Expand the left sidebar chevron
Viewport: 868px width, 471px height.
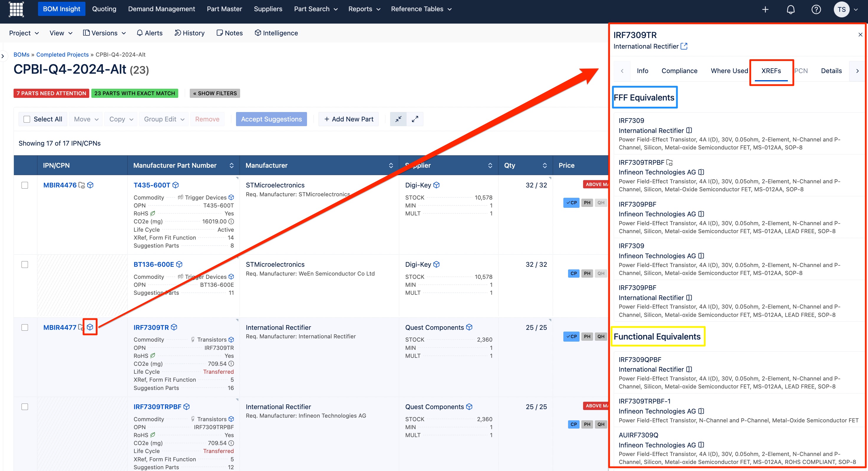[x=3, y=56]
